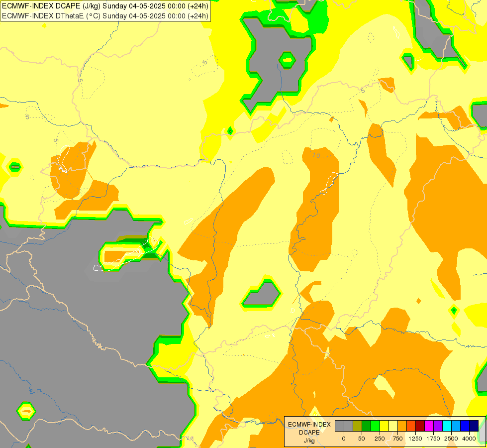
Task: Click the 'DCAPE' text in the legend
Action: (x=309, y=433)
